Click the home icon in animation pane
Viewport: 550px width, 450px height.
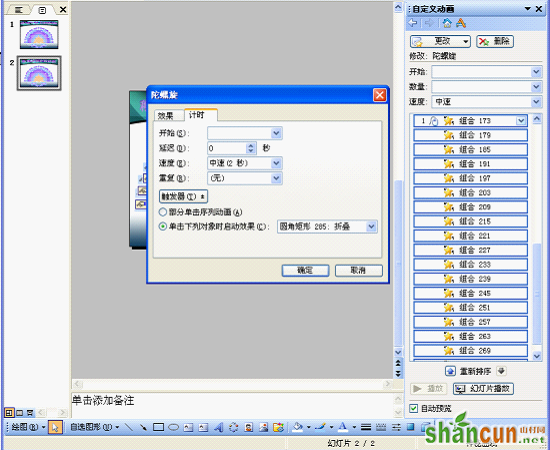(x=447, y=23)
